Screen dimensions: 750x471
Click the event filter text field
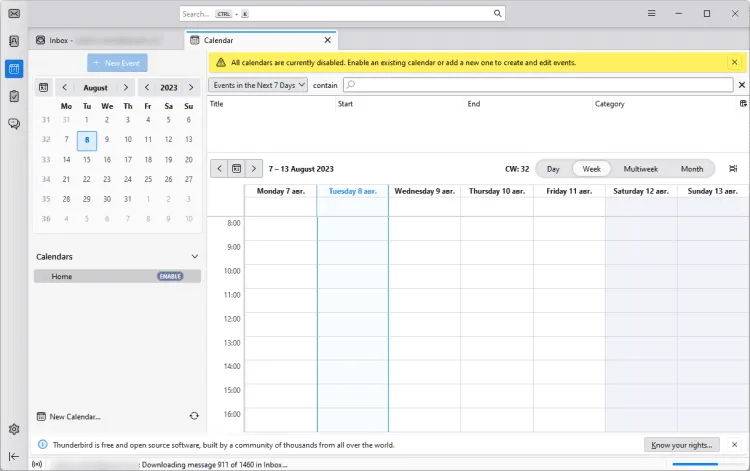pyautogui.click(x=538, y=85)
